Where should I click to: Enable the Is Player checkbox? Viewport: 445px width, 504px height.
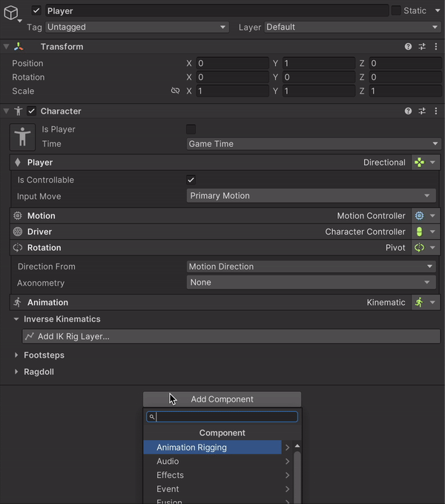pos(191,129)
